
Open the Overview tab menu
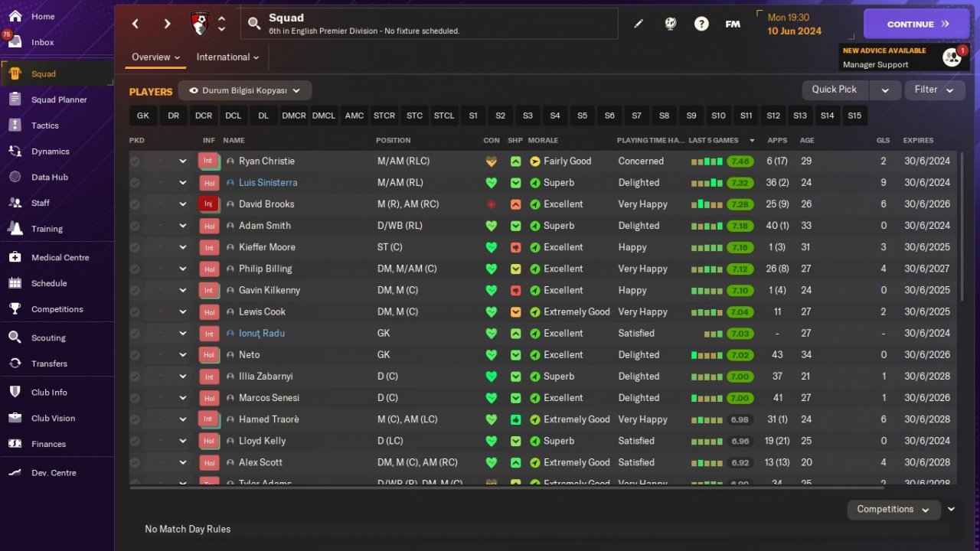tap(155, 57)
